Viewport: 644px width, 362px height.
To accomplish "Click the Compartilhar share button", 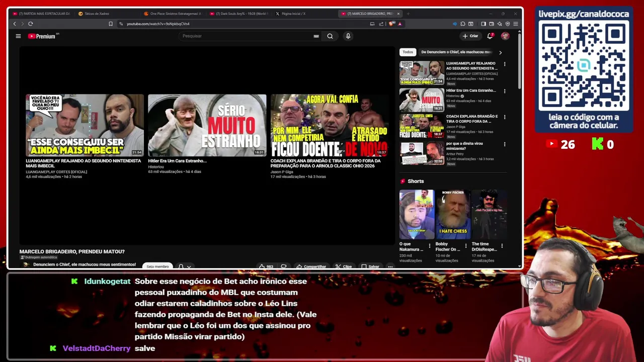I will point(311,266).
